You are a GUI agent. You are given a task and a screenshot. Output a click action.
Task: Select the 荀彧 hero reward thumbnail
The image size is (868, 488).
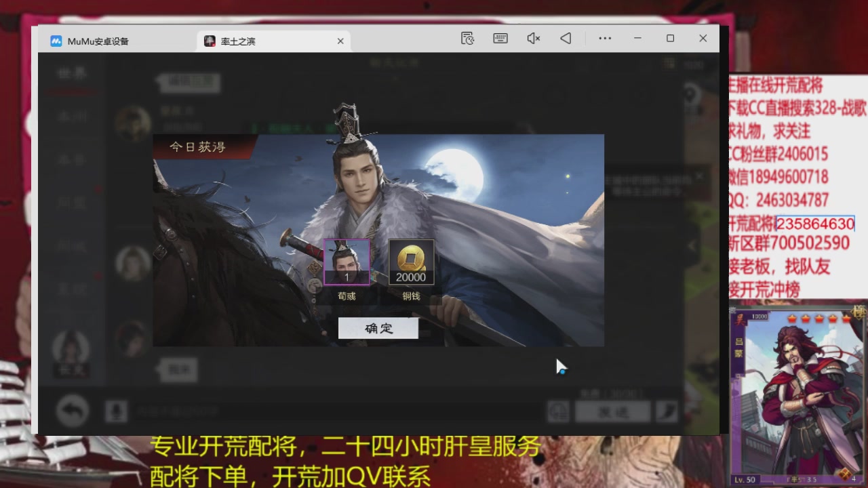(347, 262)
